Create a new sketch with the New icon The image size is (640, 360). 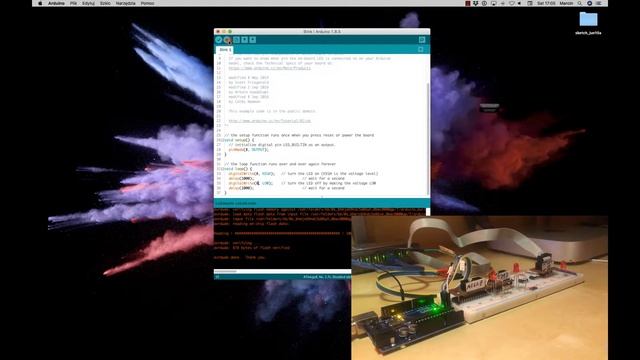point(236,40)
